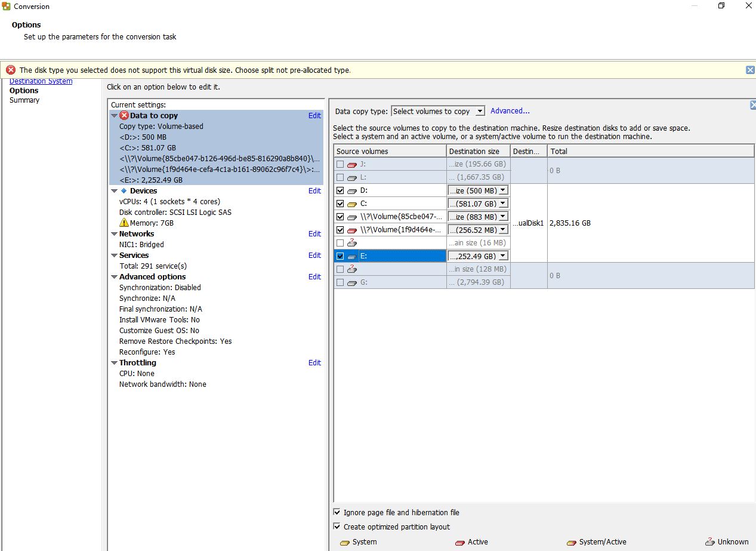Screen dimensions: 756x551
Task: Click the G: volume drive icon
Action: tap(352, 282)
